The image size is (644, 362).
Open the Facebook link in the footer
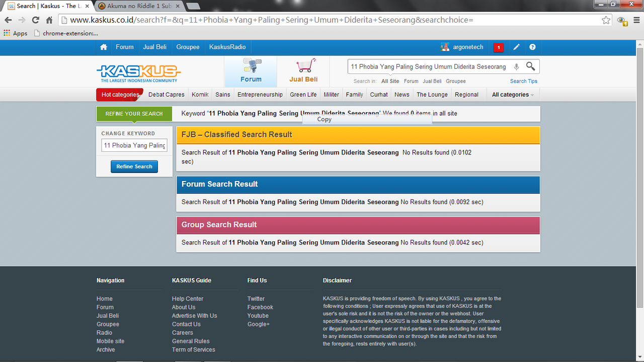(x=261, y=307)
